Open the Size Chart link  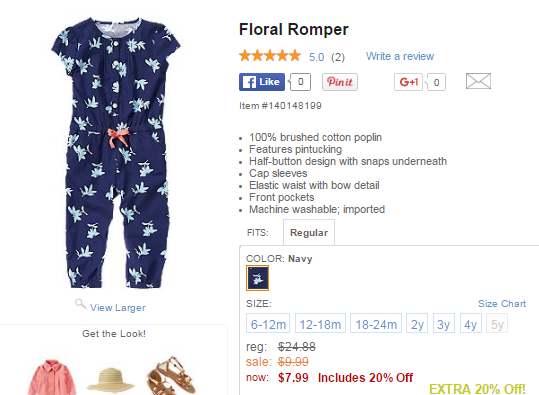click(x=502, y=304)
